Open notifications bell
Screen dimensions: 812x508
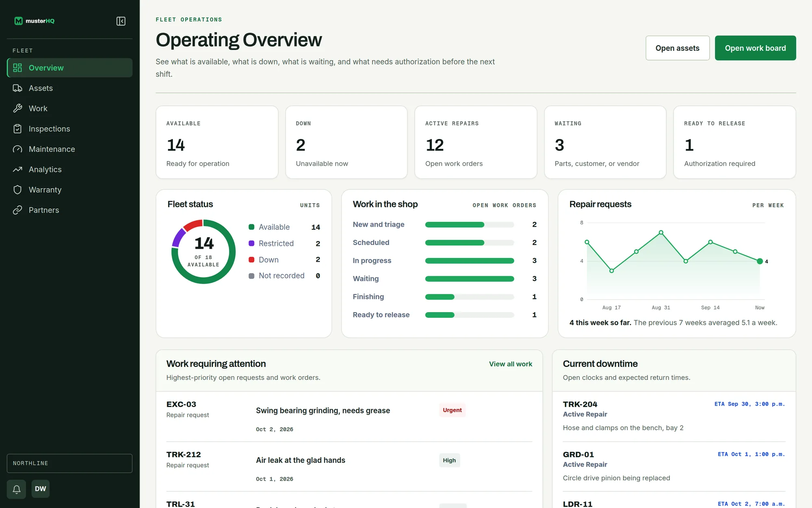(17, 489)
